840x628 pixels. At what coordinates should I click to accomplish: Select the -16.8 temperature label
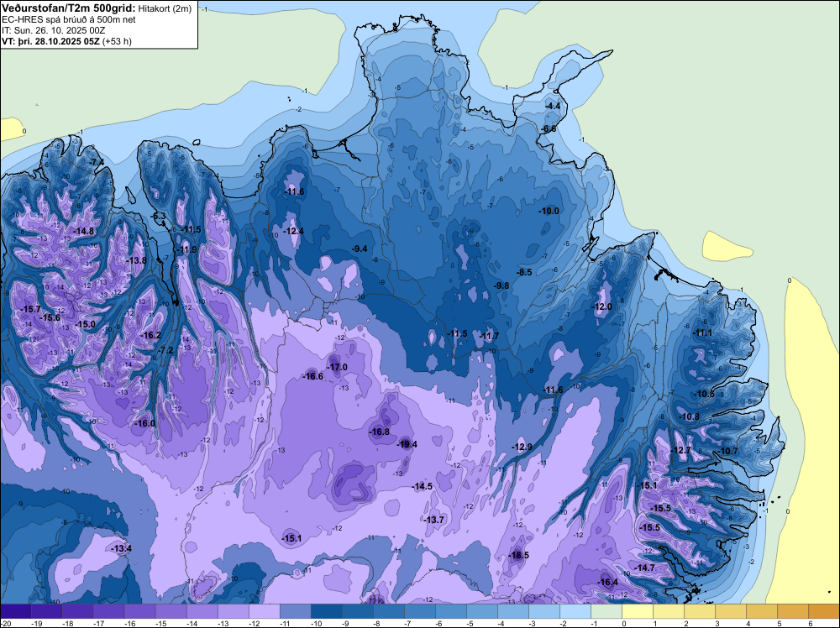tap(380, 432)
